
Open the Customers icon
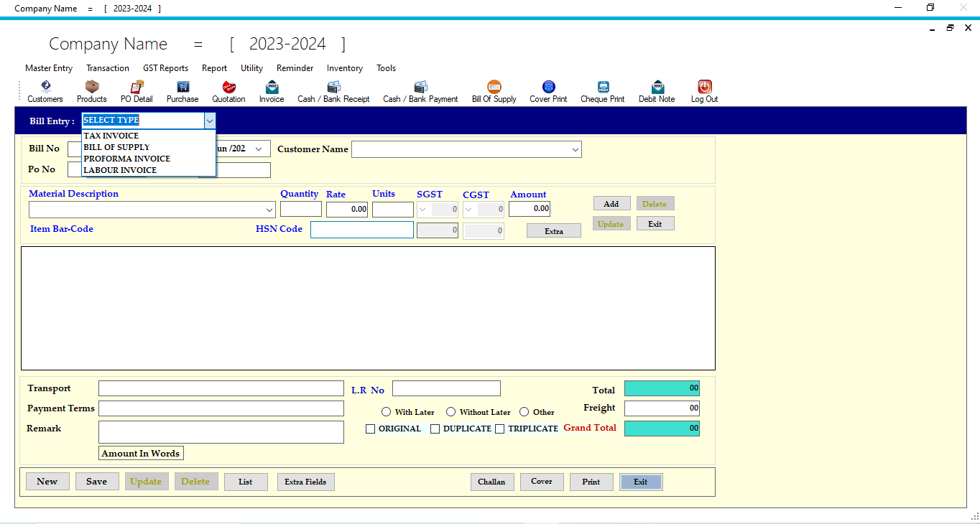coord(45,91)
